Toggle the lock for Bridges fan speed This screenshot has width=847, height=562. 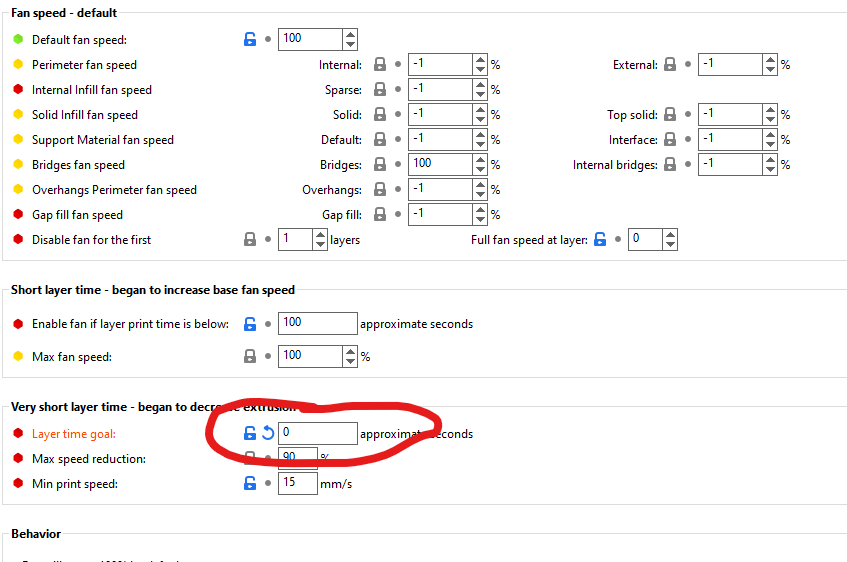[380, 164]
